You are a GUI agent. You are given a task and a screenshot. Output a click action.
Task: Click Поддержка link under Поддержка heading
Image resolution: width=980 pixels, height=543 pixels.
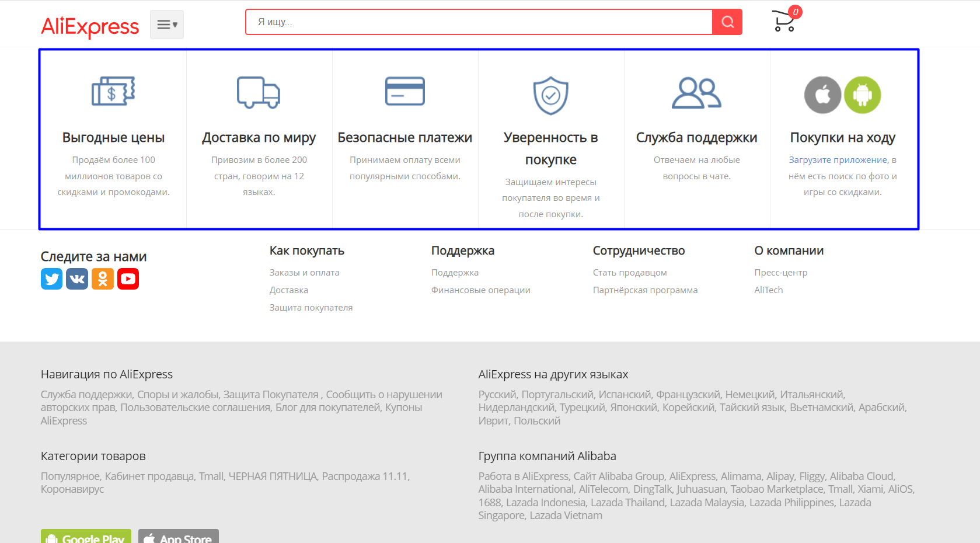tap(455, 273)
